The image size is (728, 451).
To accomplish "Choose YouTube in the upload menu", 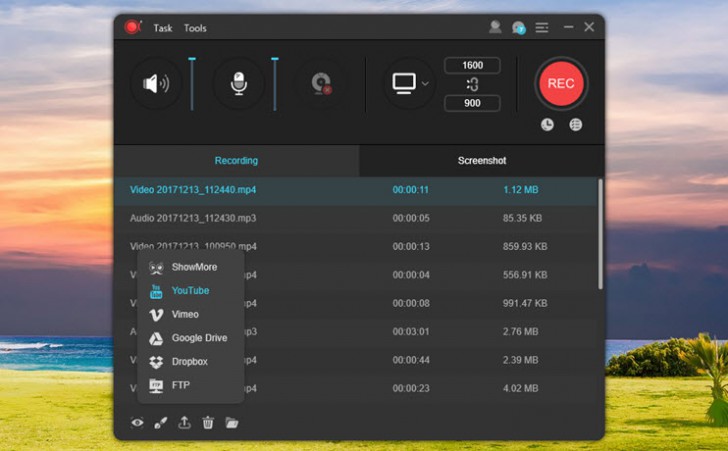I will pos(190,291).
